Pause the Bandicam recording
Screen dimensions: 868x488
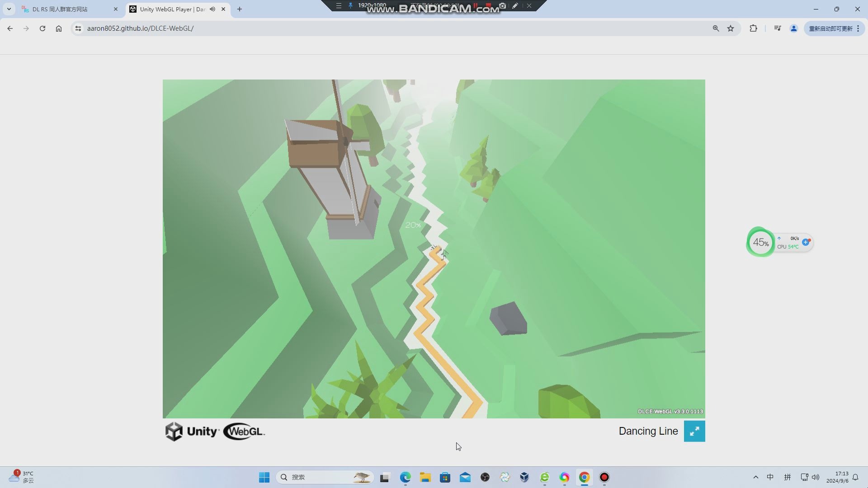(x=476, y=5)
